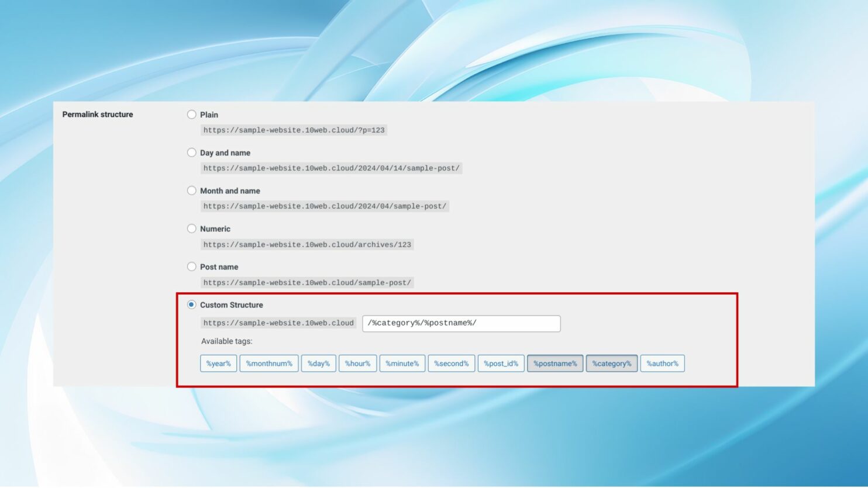
Task: Remove the %postname% tag from the structure
Action: [x=554, y=363]
